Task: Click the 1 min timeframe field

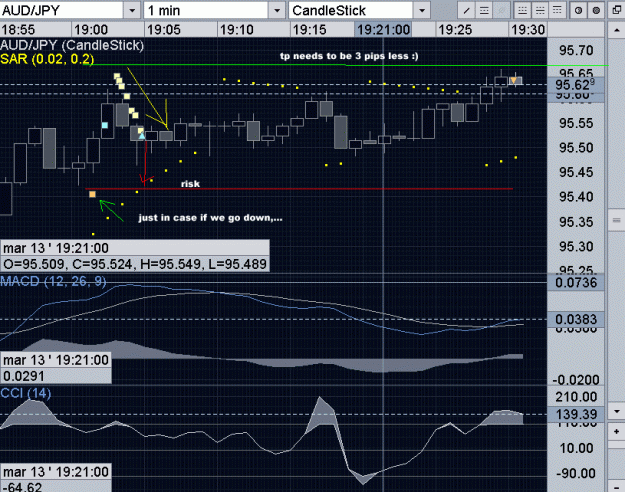Action: tap(206, 11)
